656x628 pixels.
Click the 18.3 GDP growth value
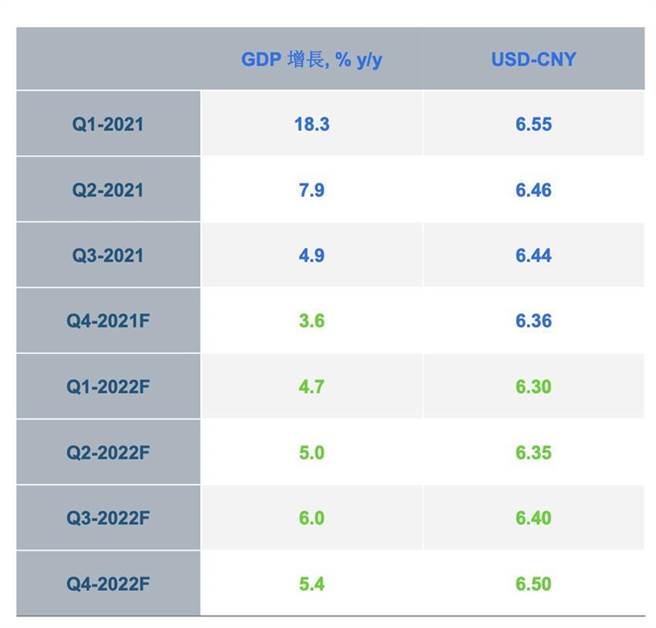click(x=311, y=125)
